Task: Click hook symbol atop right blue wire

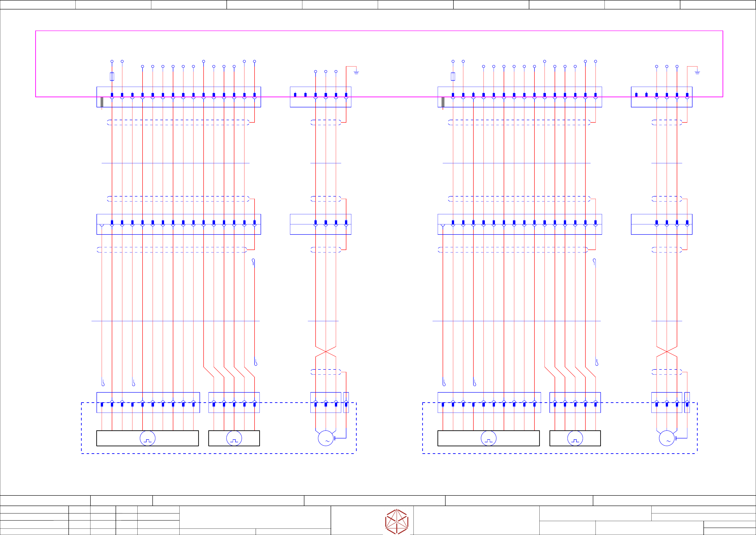Action: [594, 261]
